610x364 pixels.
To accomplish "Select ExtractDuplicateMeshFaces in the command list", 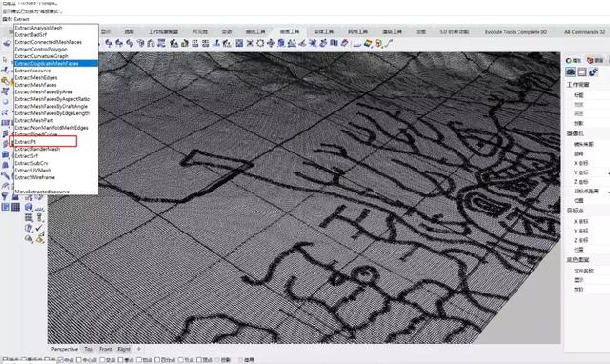I will pyautogui.click(x=55, y=64).
